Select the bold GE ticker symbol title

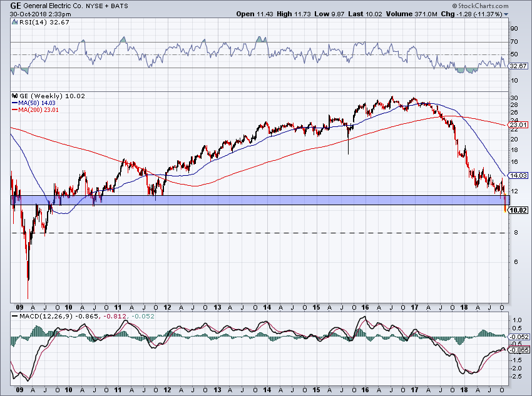(15, 6)
